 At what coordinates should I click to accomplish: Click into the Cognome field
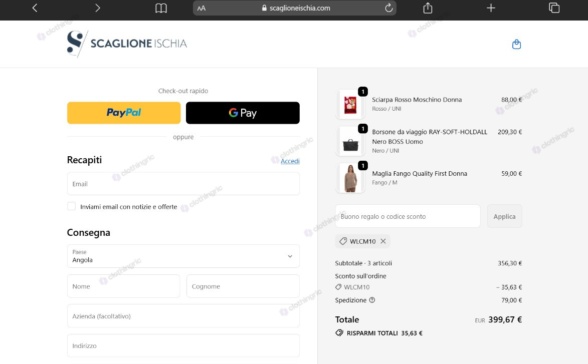tap(243, 286)
